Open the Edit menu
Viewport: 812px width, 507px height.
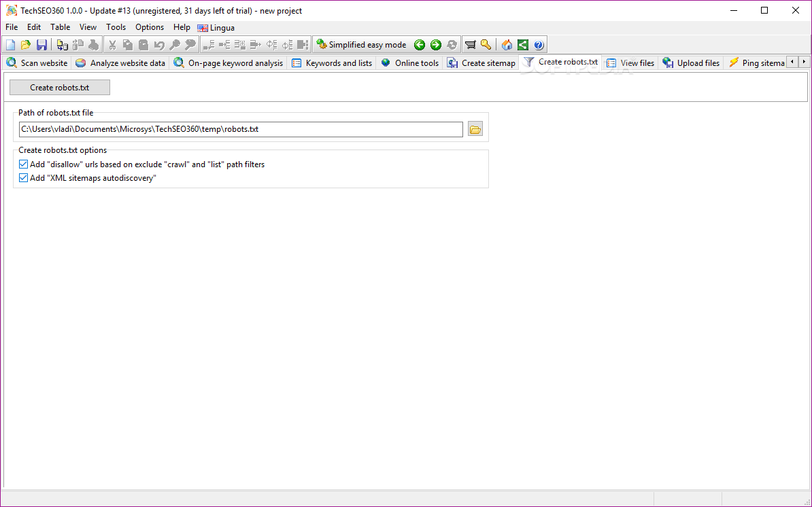[34, 27]
